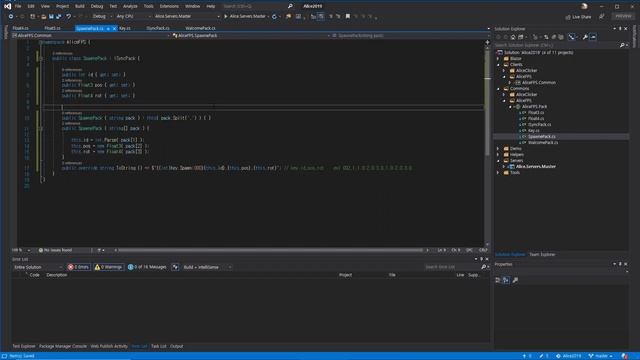Click the Solution Explorer search magnifier icon
This screenshot has width=640, height=360.
[622, 45]
